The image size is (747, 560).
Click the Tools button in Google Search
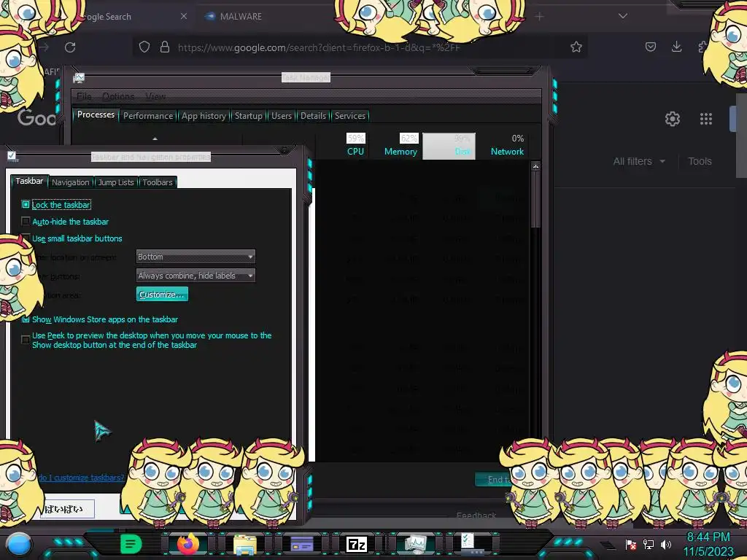coord(700,161)
